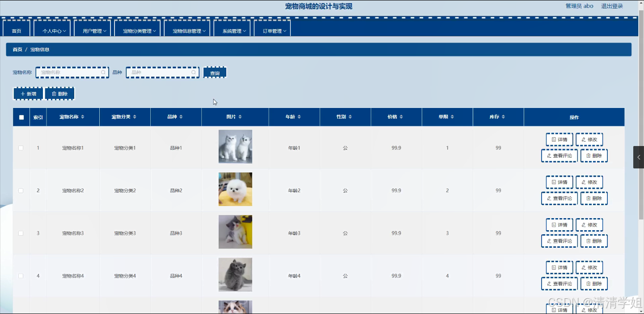Click 删除 in 宠物名称3 row
Image resolution: width=644 pixels, height=314 pixels.
pos(594,241)
